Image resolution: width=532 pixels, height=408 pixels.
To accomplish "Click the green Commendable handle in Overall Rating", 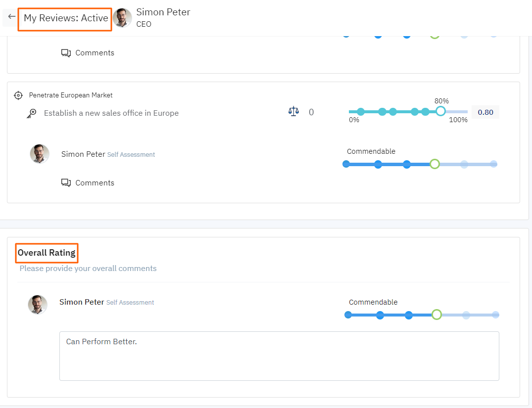I will coord(436,315).
